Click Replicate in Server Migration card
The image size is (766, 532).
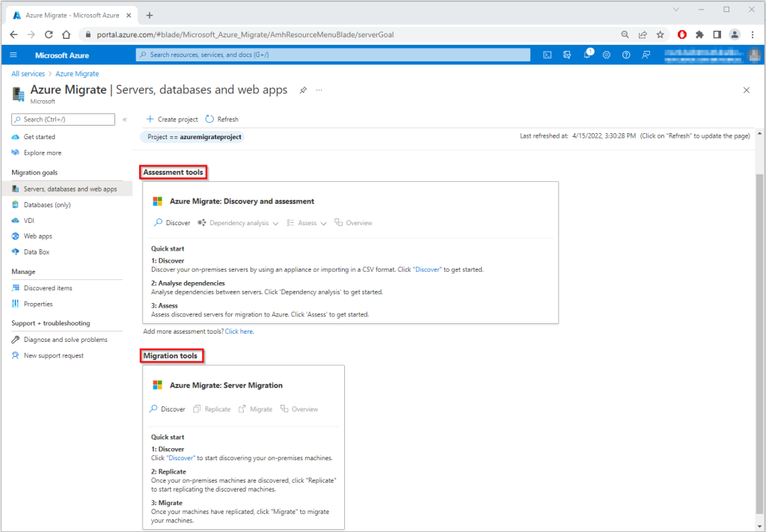point(212,409)
